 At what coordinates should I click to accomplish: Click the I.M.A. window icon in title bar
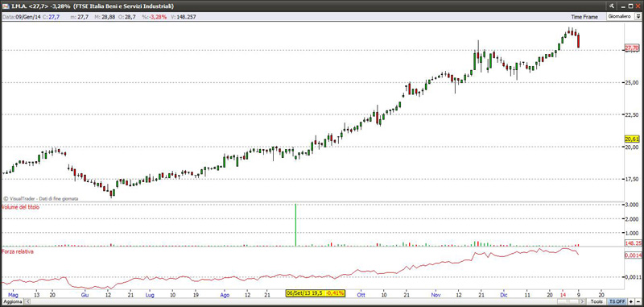coord(5,6)
